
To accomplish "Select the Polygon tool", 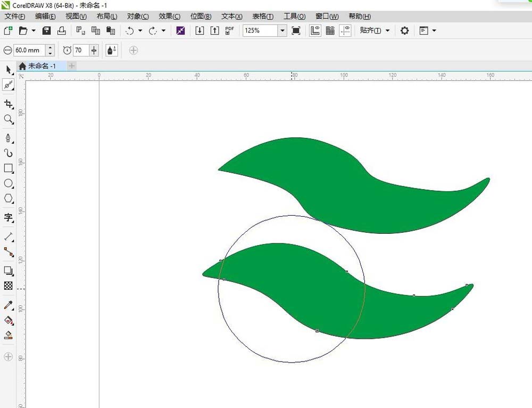I will 9,198.
